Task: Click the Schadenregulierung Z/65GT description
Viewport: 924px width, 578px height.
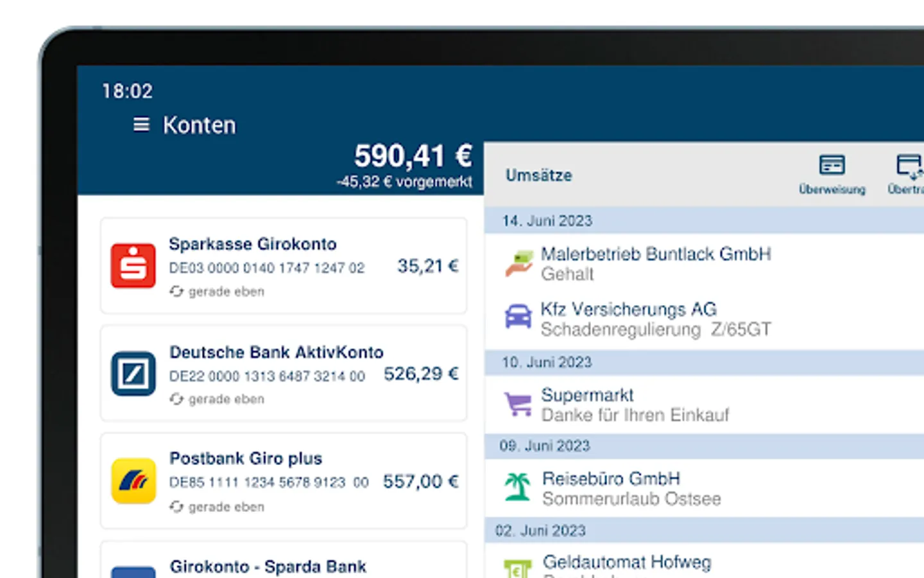Action: 656,329
